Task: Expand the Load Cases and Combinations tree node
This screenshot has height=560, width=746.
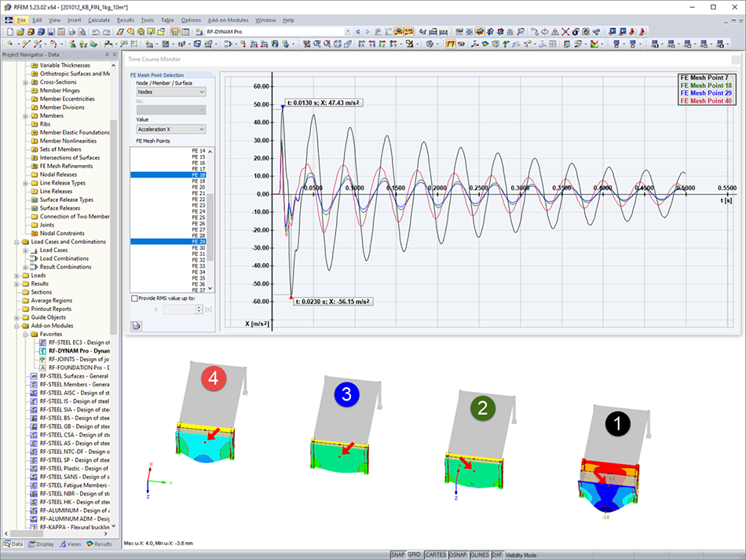Action: tap(18, 242)
